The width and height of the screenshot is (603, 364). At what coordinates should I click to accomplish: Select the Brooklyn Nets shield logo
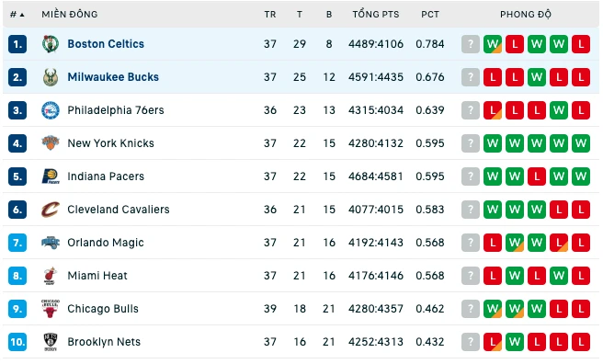(51, 342)
